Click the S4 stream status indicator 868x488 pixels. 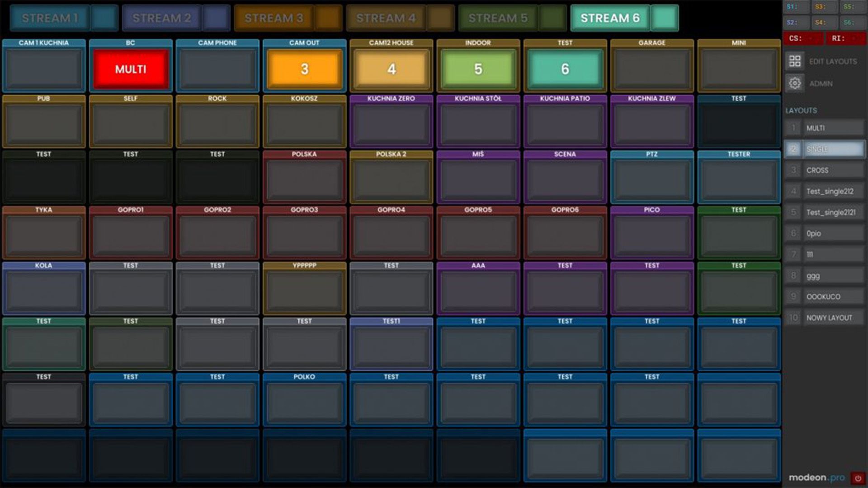(x=826, y=22)
